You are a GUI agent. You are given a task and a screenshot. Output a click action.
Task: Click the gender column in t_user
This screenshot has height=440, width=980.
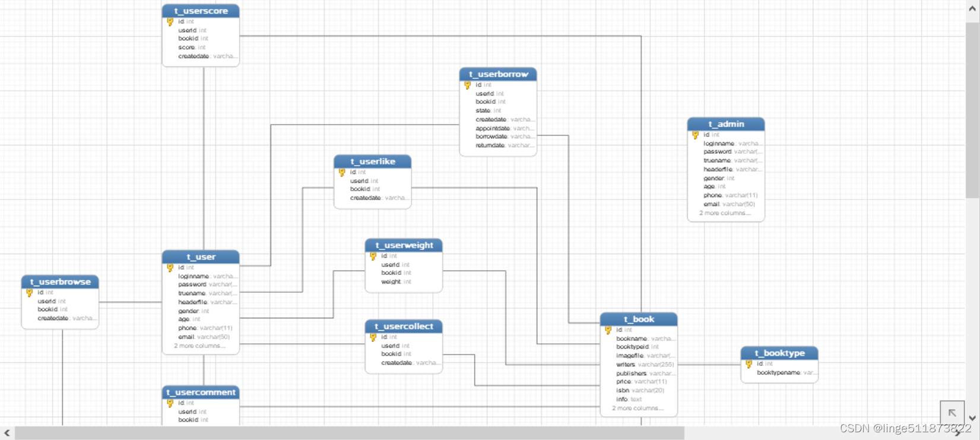194,311
